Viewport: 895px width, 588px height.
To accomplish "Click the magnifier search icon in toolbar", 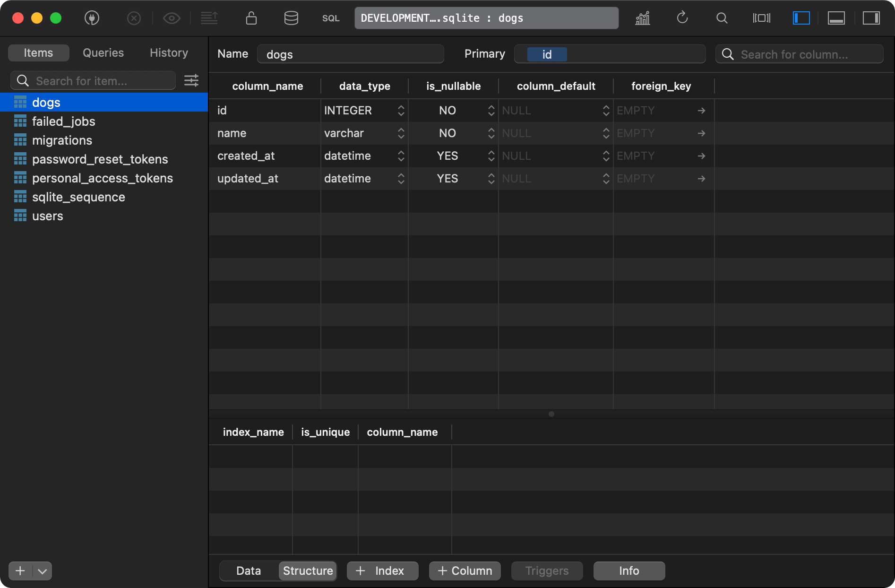I will (x=722, y=18).
